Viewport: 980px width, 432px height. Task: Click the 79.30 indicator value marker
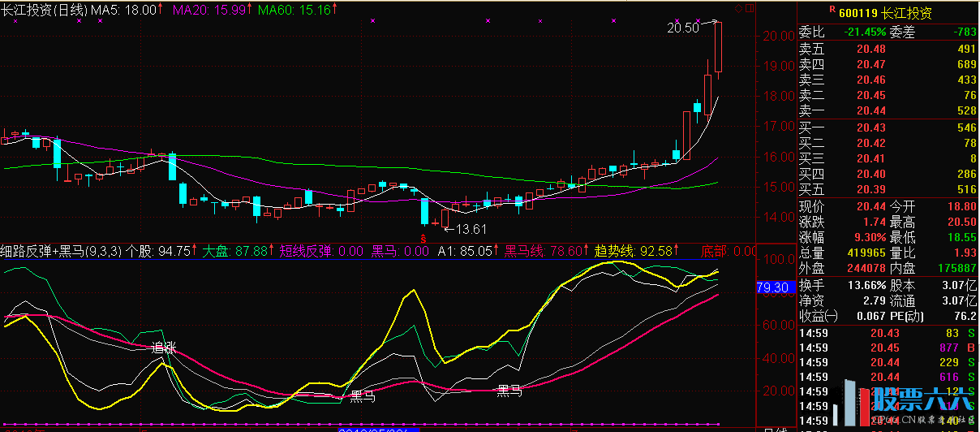(x=770, y=287)
